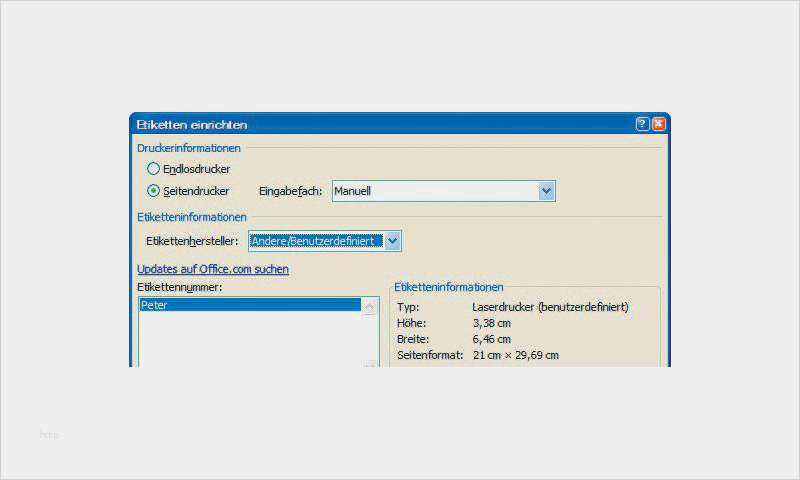Click the Andere/Benutzerdefiniert selected text
Viewport: 800px width, 480px height.
click(x=315, y=241)
